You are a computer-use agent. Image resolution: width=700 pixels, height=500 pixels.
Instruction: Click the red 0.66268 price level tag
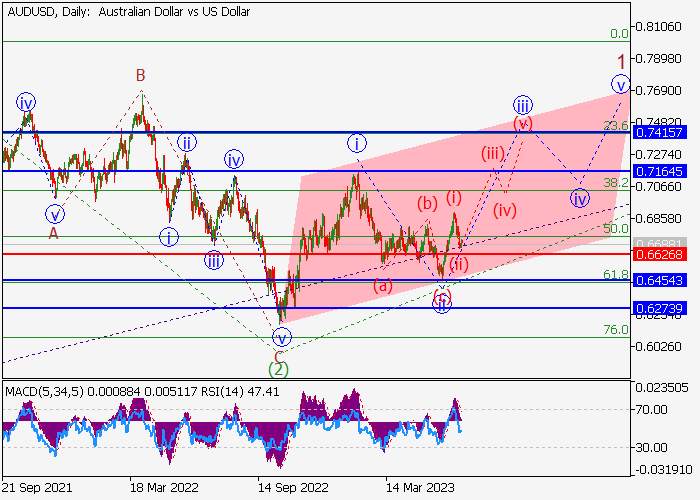click(659, 254)
